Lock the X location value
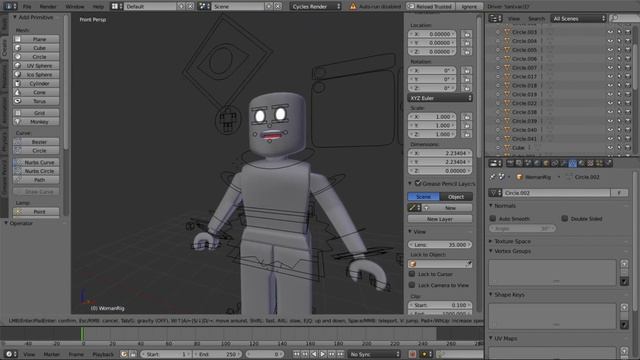The height and width of the screenshot is (360, 640). (x=466, y=34)
